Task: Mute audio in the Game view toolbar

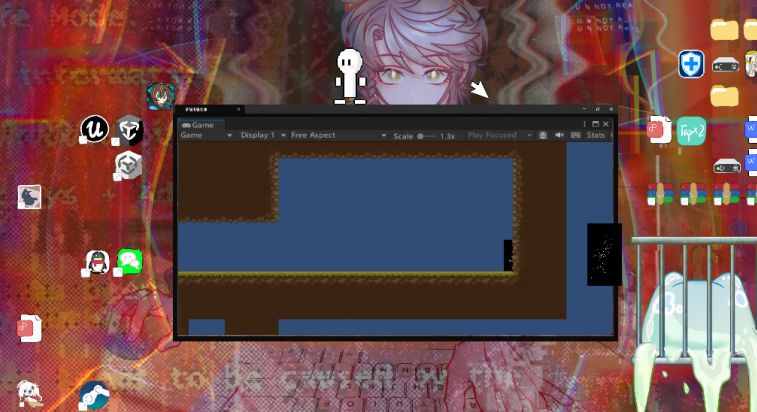Action: [559, 135]
